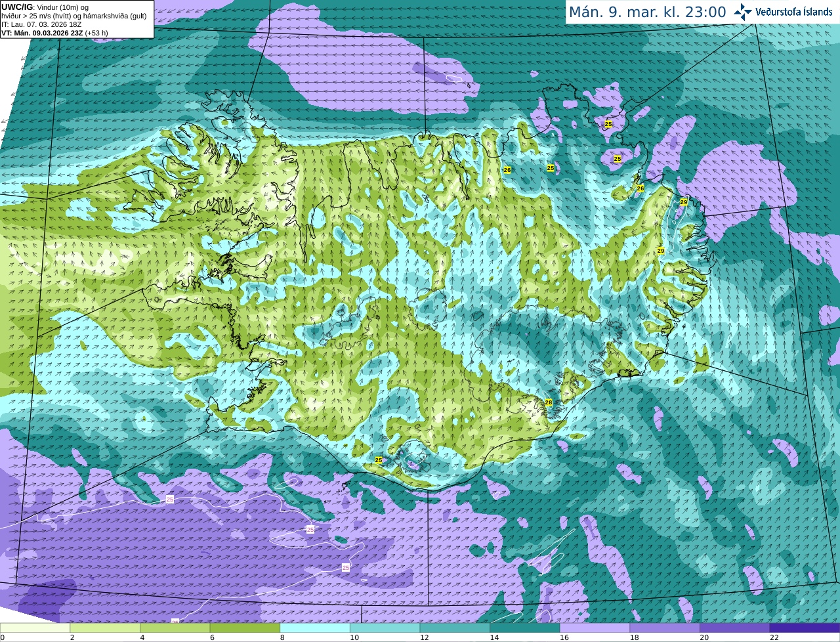840x642 pixels.
Task: Pick the dark teal 14–16 m/s legend swatch
Action: pos(525,628)
